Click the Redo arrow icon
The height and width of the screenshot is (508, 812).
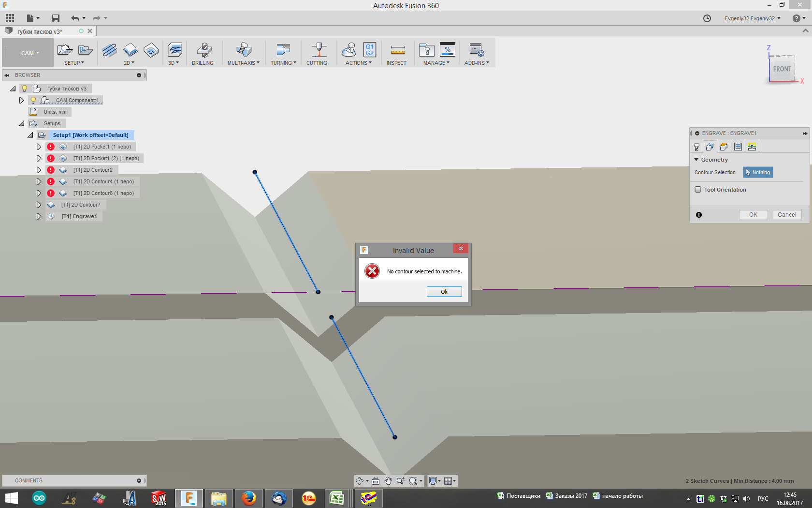pyautogui.click(x=97, y=18)
